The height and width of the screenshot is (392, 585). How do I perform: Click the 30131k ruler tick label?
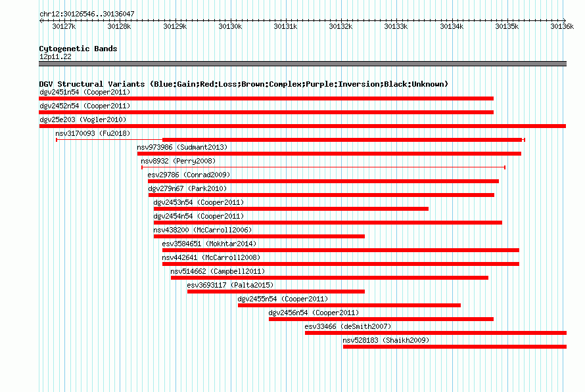[x=285, y=26]
